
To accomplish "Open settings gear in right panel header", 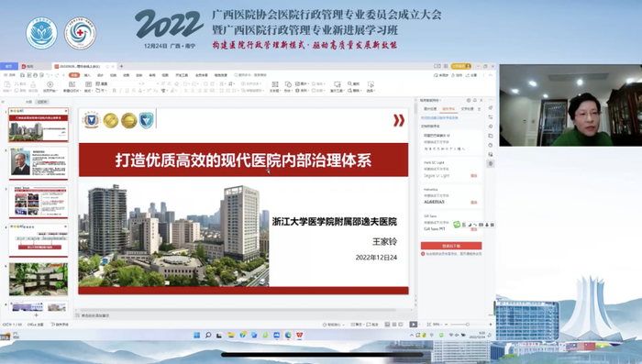I will pos(469,100).
